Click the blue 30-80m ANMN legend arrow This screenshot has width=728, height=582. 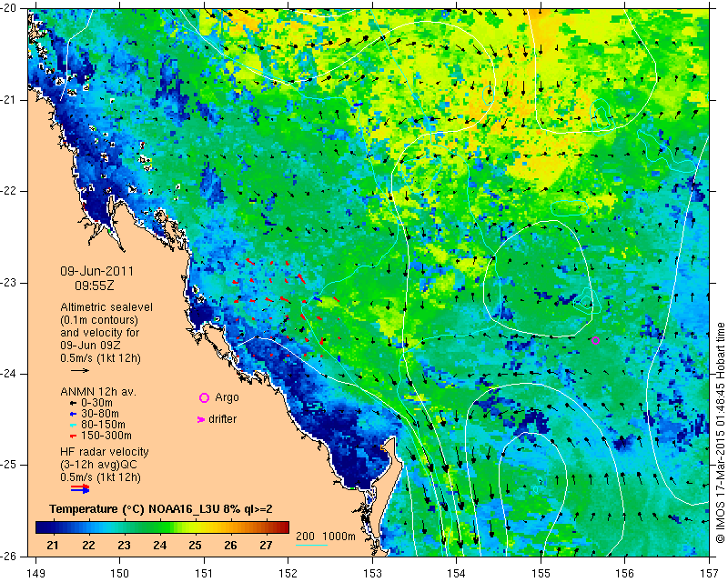[73, 414]
